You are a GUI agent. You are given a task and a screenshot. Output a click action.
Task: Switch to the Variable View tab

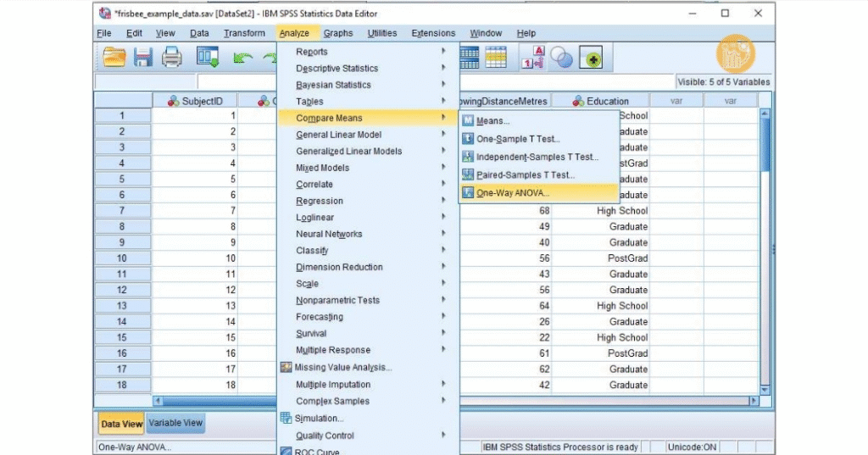click(176, 424)
